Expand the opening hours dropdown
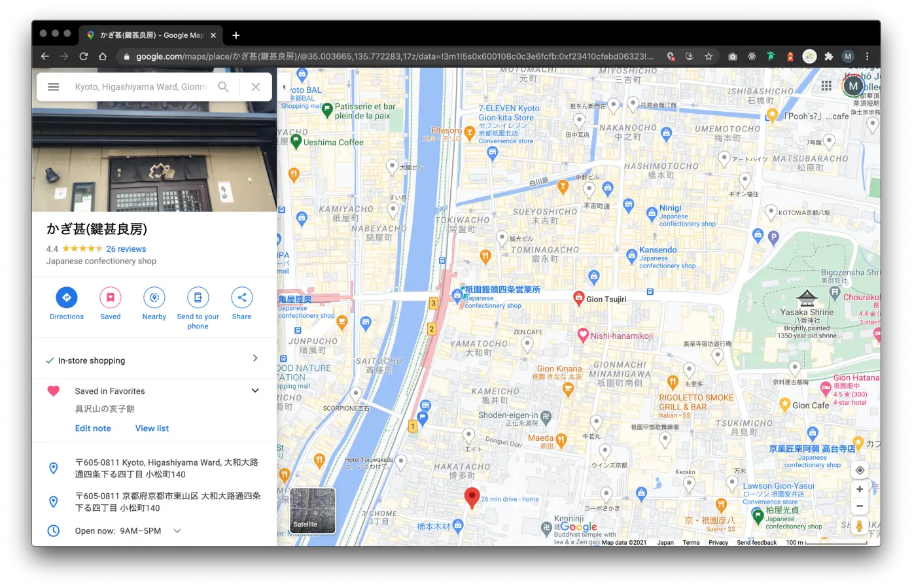 177,531
